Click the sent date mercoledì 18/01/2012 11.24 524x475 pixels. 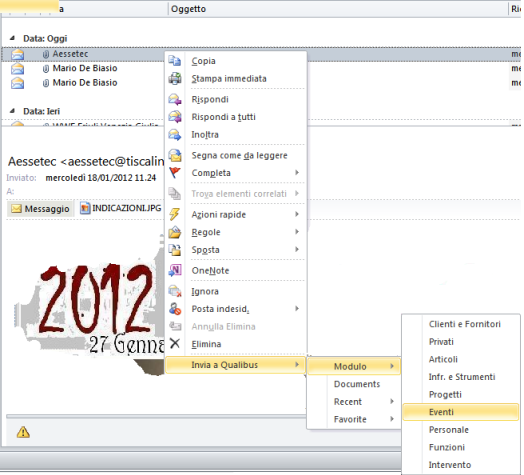pos(101,178)
